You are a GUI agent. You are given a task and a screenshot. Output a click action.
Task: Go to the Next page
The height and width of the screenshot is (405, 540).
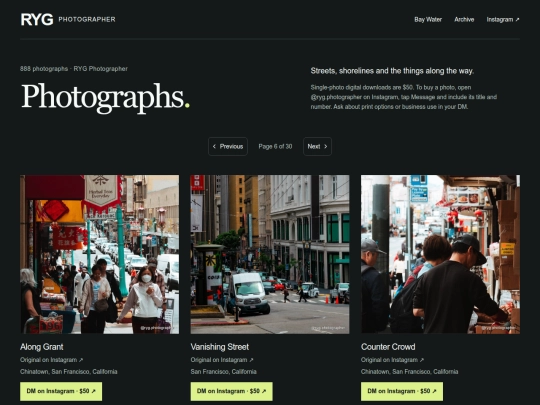pyautogui.click(x=317, y=146)
